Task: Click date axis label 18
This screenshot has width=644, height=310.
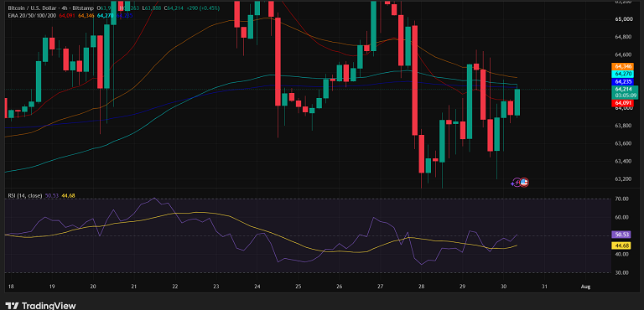Action: click(x=10, y=287)
